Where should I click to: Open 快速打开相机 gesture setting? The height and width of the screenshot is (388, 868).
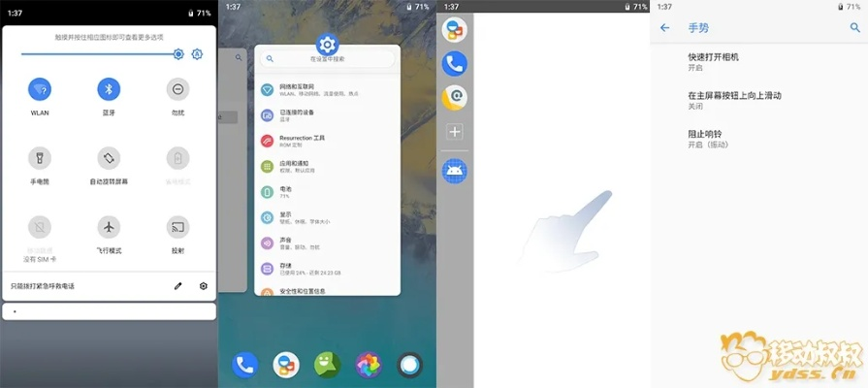pos(759,61)
